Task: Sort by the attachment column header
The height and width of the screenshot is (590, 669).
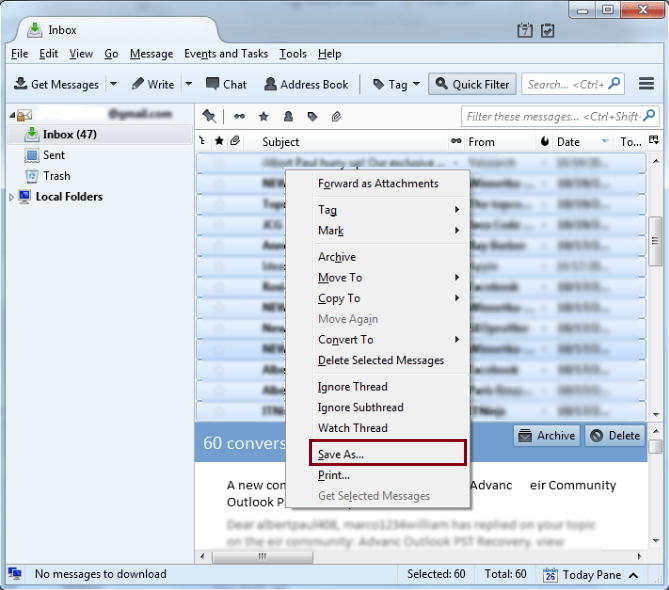Action: pos(235,141)
